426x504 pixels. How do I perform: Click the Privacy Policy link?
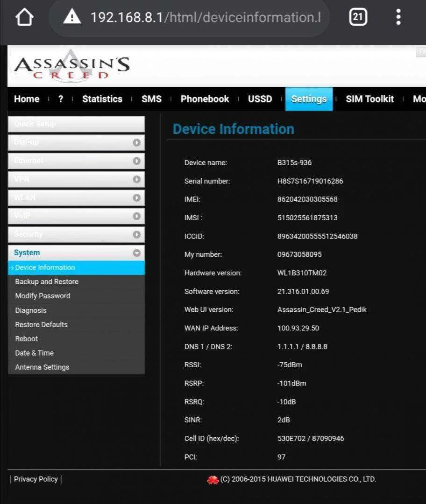tap(35, 479)
